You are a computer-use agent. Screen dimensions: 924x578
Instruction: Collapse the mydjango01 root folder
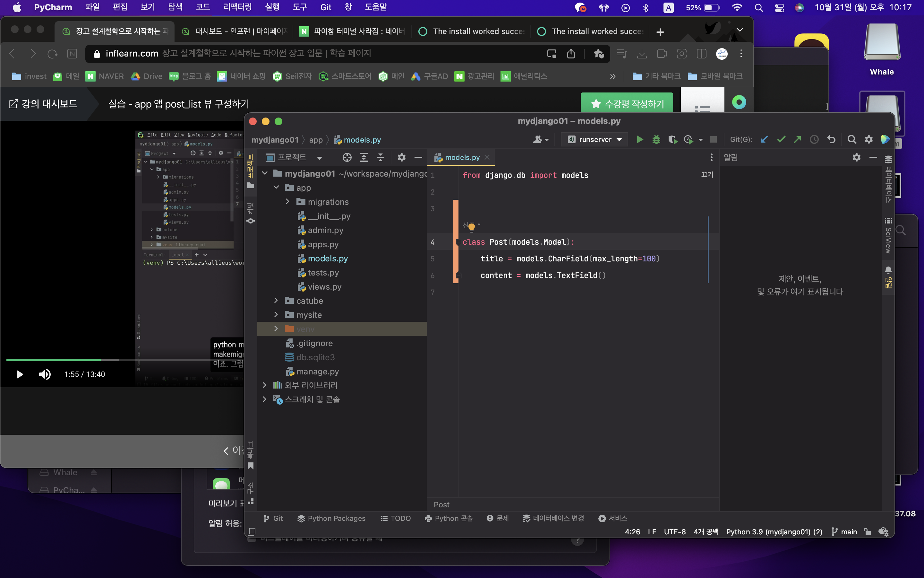tap(265, 173)
